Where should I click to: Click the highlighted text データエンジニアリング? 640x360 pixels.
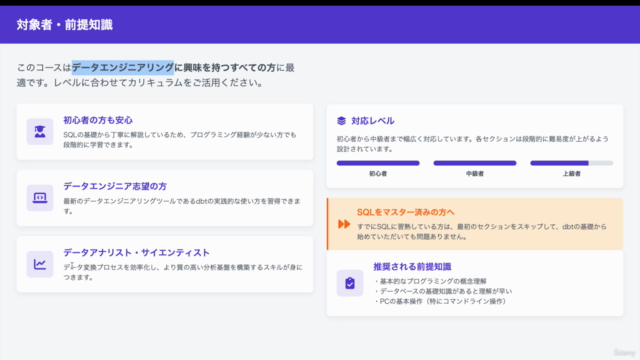click(122, 67)
